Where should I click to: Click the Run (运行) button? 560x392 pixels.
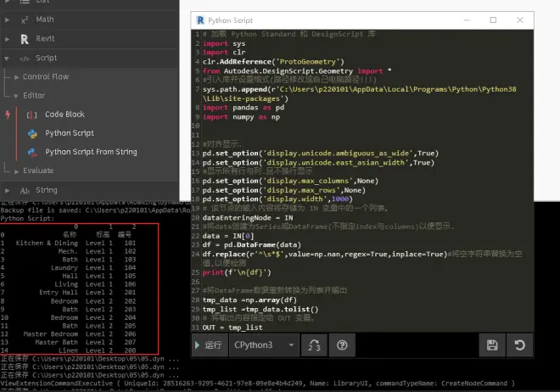(210, 344)
